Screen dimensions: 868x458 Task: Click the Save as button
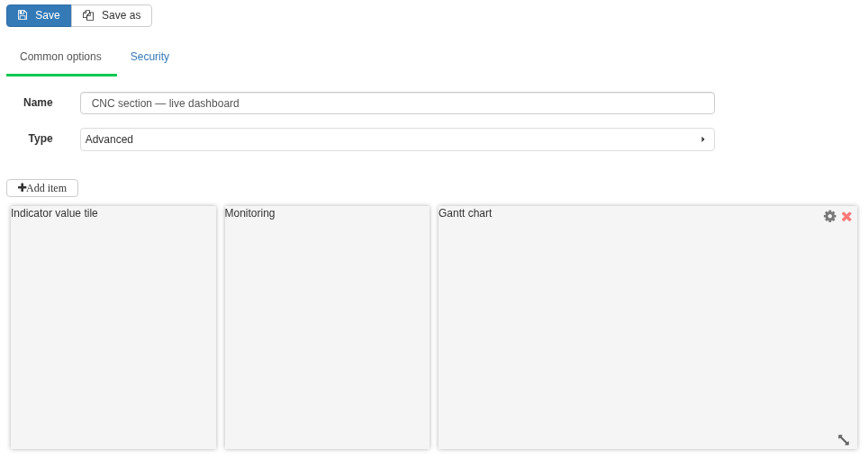(x=112, y=15)
